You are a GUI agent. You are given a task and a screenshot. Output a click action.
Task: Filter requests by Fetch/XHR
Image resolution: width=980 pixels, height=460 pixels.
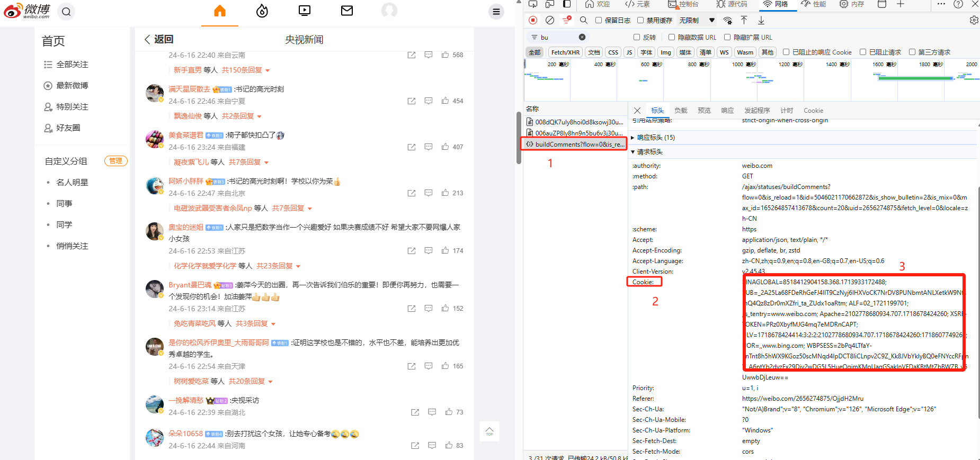(x=565, y=52)
